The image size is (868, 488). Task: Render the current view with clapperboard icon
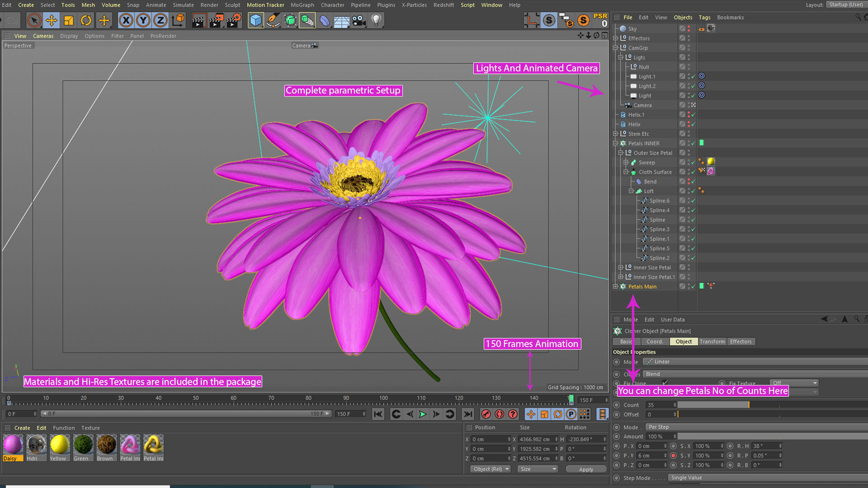click(x=198, y=20)
